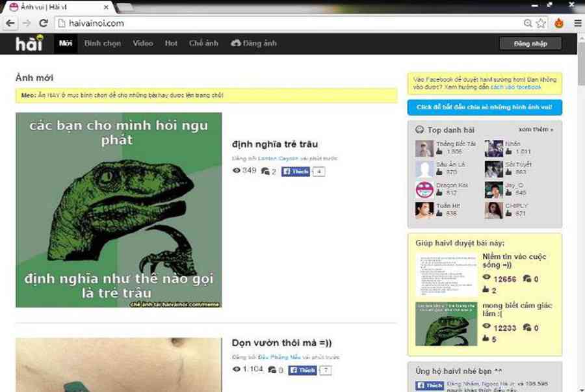This screenshot has height=392, width=585.
Task: Click the thumbs-up icon under Dragon Koi
Action: (439, 192)
